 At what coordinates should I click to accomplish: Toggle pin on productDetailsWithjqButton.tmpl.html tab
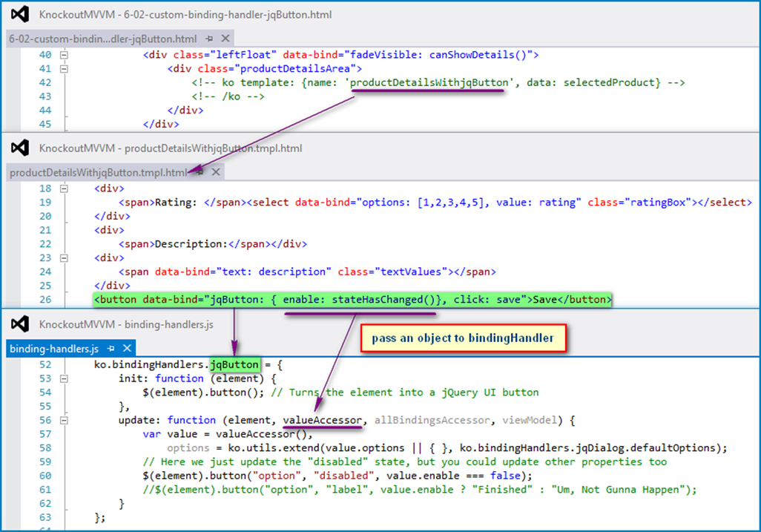click(200, 172)
